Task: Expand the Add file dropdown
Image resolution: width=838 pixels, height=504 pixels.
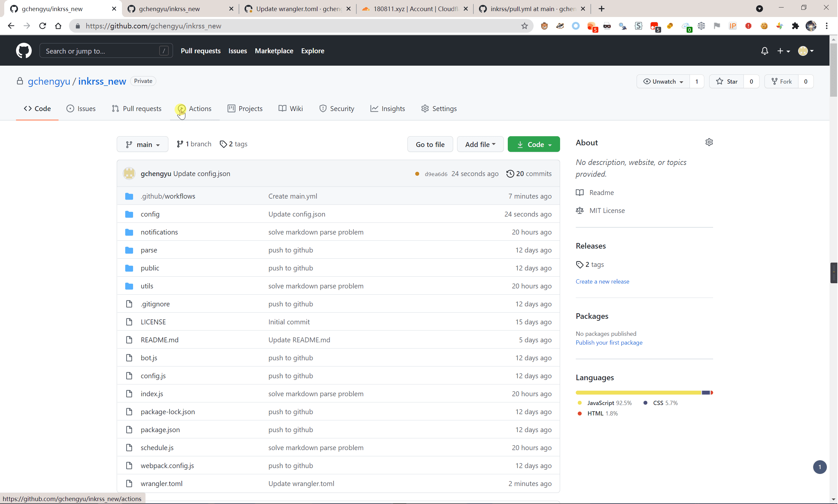Action: tap(480, 144)
